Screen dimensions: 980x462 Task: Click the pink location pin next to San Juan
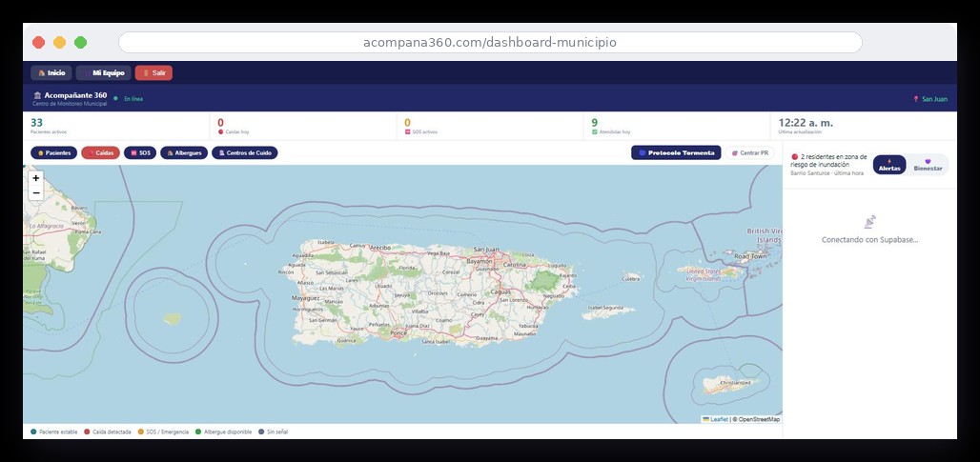click(x=915, y=99)
